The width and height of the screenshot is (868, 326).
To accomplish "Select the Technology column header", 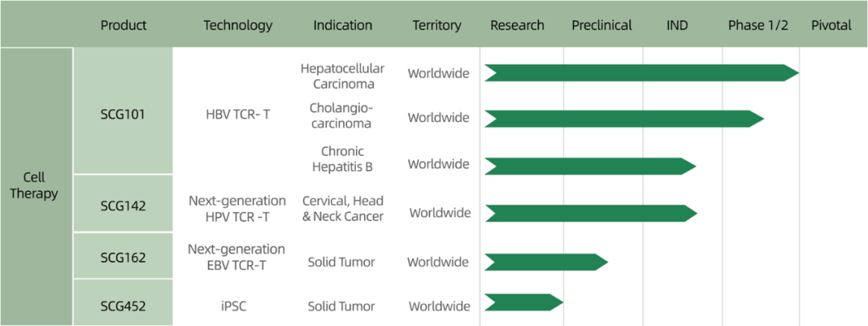I will pos(238,25).
